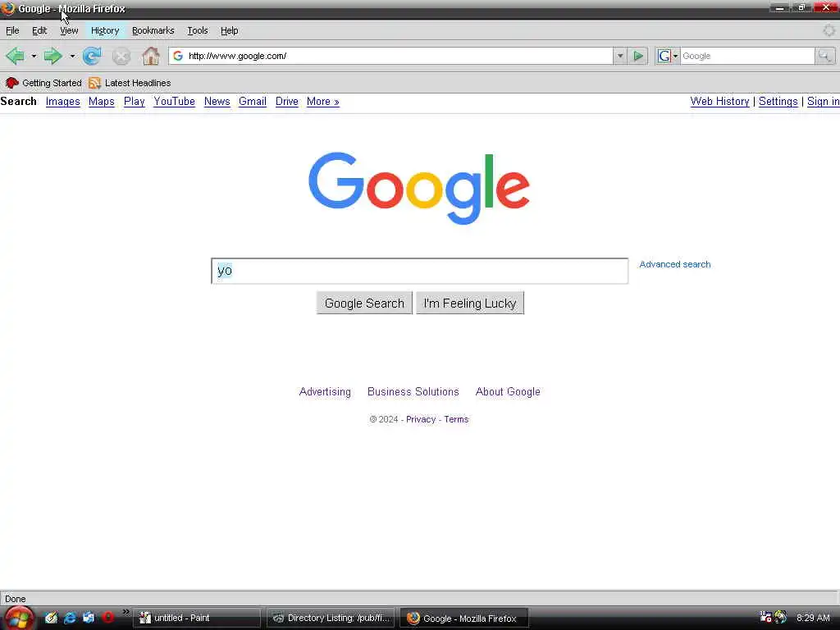840x630 pixels.
Task: Switch to Directory Listing taskbar window
Action: pyautogui.click(x=331, y=618)
